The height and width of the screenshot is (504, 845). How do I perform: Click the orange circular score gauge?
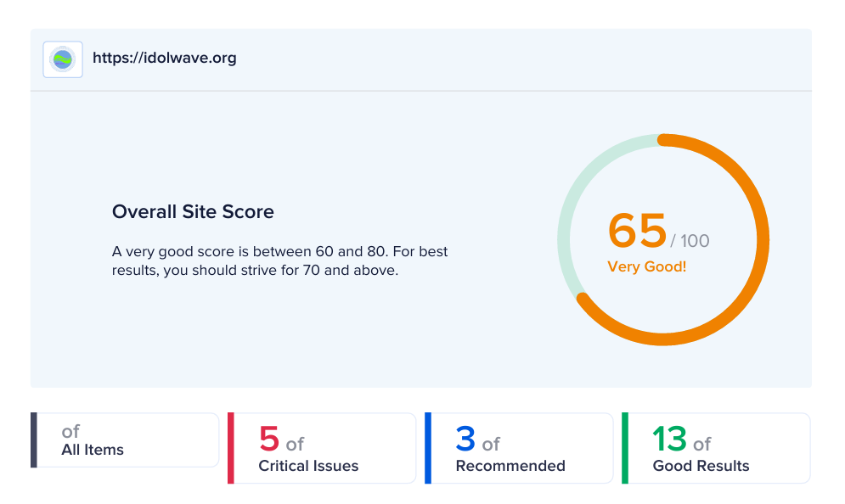(x=663, y=239)
